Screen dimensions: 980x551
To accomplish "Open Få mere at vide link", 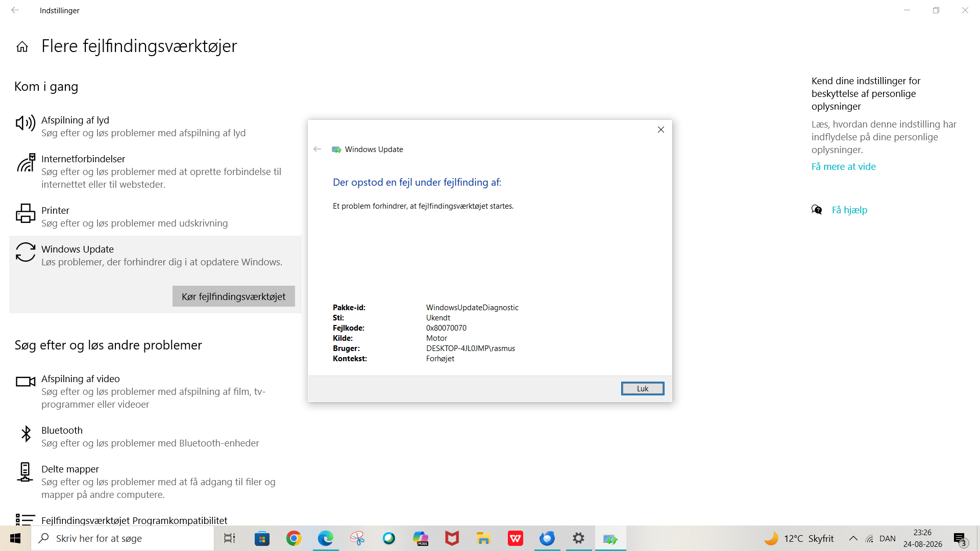I will coord(844,167).
